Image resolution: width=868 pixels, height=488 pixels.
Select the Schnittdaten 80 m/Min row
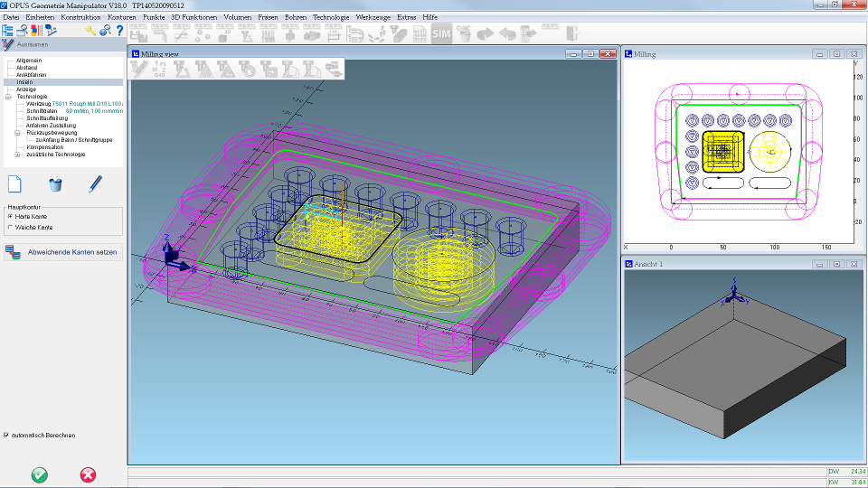pyautogui.click(x=74, y=110)
